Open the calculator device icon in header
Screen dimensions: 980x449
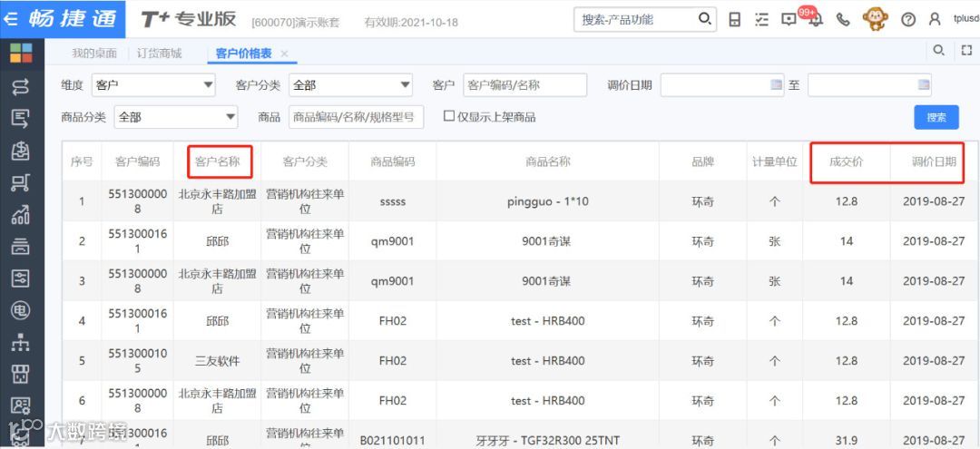[x=735, y=20]
